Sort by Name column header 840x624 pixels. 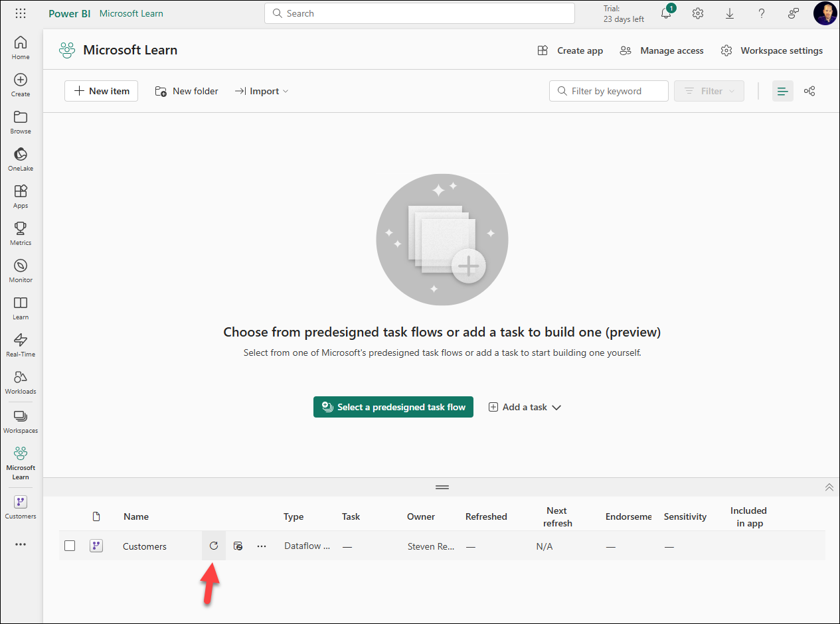136,516
